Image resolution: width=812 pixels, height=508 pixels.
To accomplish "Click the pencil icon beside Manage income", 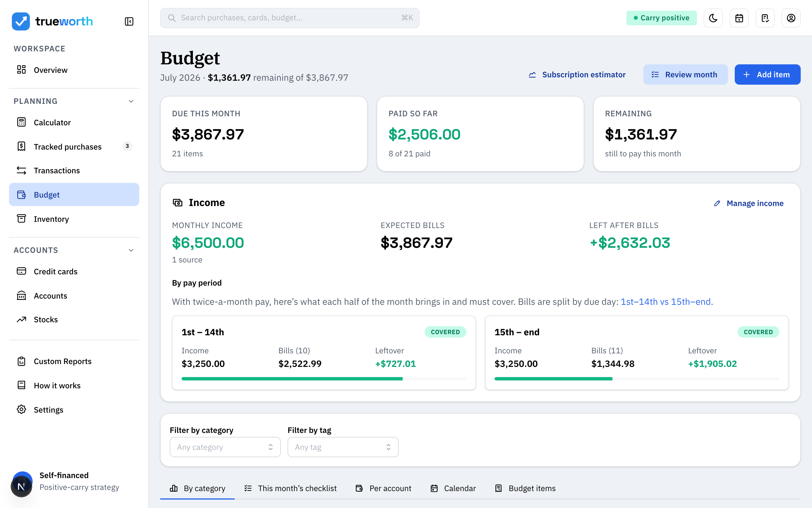I will point(717,203).
